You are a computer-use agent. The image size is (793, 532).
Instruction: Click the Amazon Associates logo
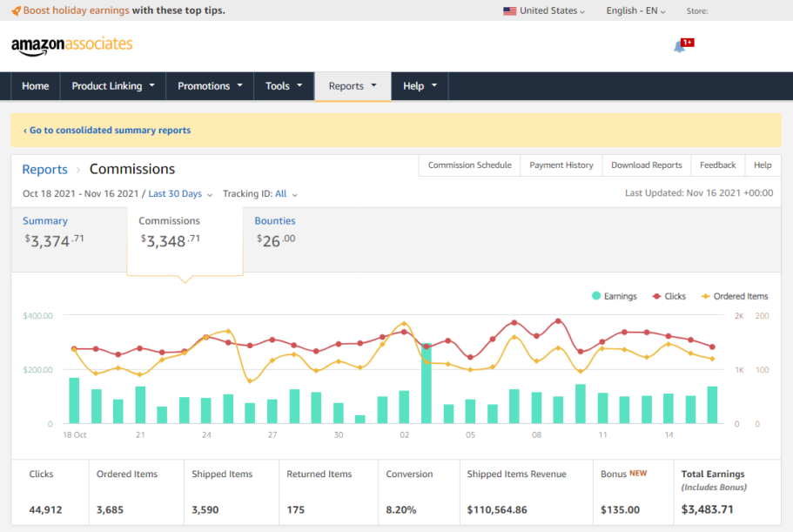pyautogui.click(x=71, y=45)
